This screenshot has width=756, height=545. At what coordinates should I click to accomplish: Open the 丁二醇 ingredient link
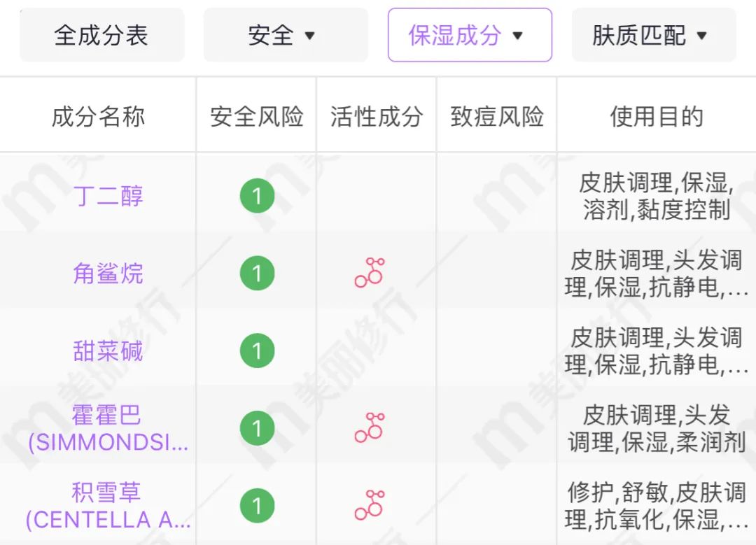coord(108,196)
